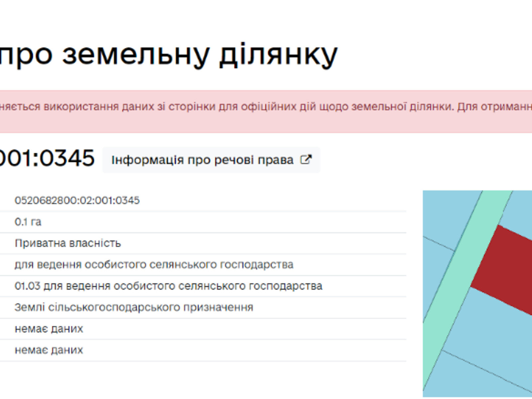Image resolution: width=532 pixels, height=399 pixels.
Task: Open the 'Інформація про речові права' link button
Action: [211, 160]
